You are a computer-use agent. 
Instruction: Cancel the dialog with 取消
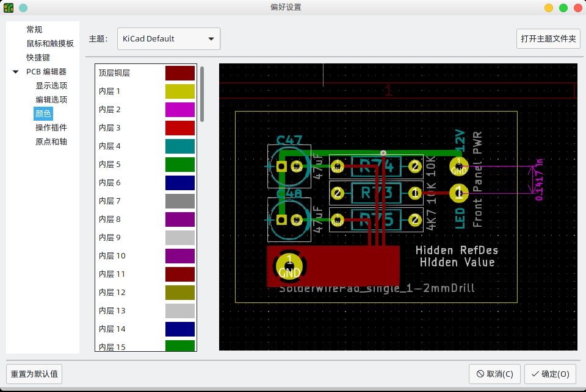point(494,374)
